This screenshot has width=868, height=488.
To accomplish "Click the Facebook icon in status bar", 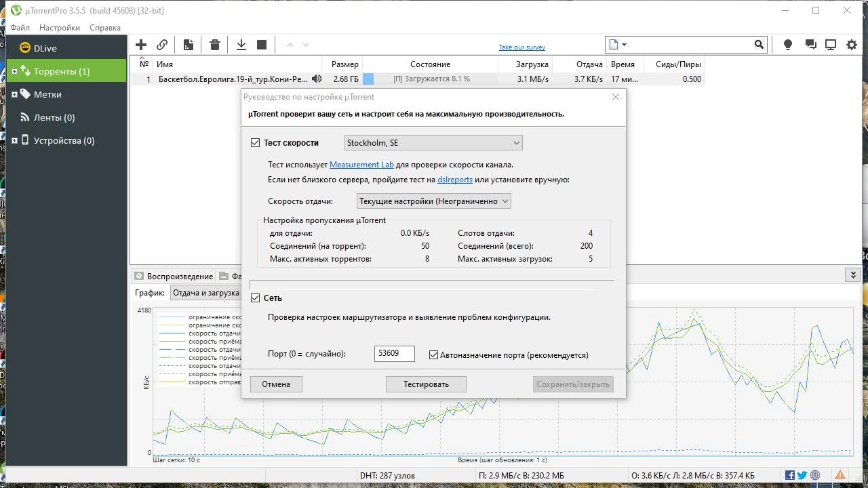I will pos(790,476).
